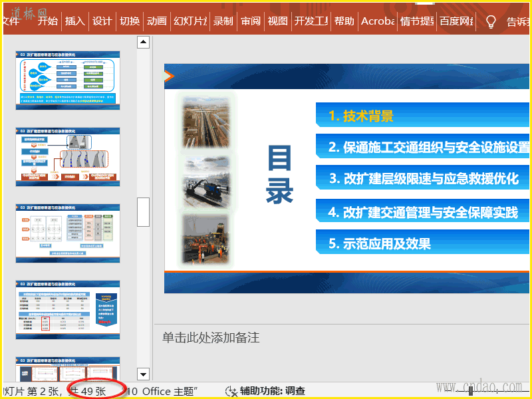
Task: Click the 2. 保通施工交通组织 item on slide
Action: [x=428, y=147]
